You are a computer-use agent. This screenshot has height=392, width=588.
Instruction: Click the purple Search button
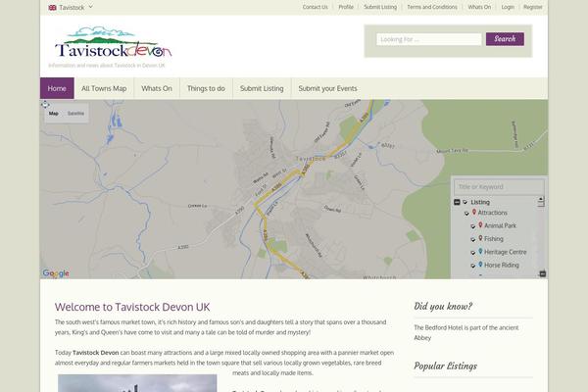click(x=505, y=39)
